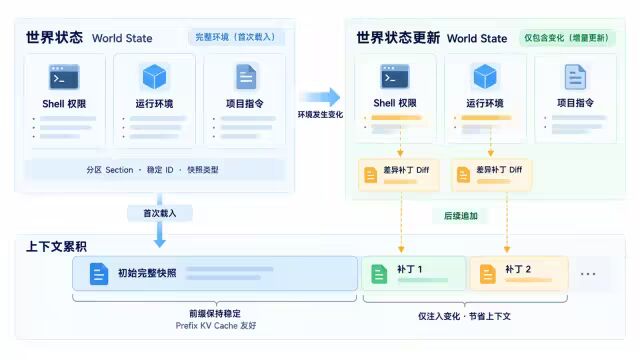Click the blue cube icon in left 世界状态 panel
Image resolution: width=640 pixels, height=360 pixels.
pyautogui.click(x=154, y=76)
